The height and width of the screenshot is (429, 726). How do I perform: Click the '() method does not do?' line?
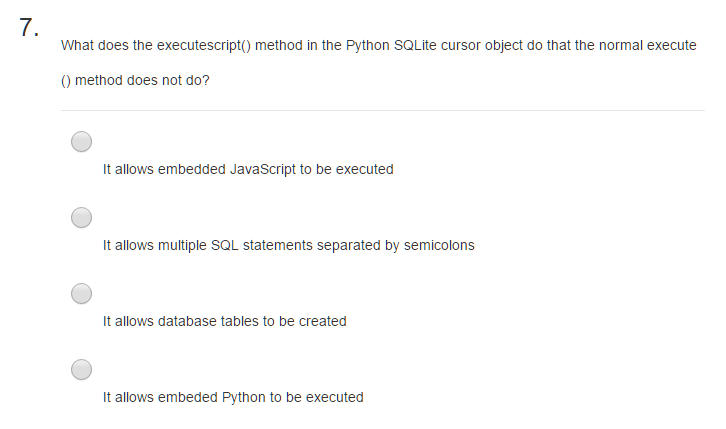135,81
